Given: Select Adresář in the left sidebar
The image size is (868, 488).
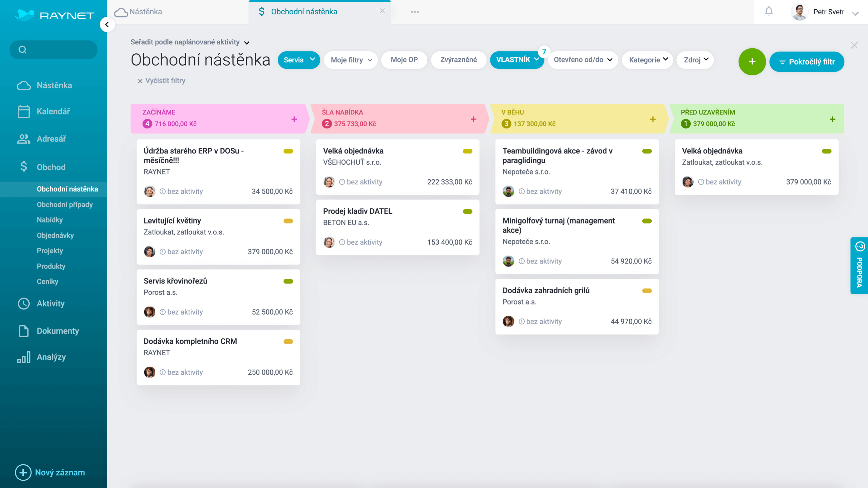Looking at the screenshot, I should pyautogui.click(x=53, y=139).
